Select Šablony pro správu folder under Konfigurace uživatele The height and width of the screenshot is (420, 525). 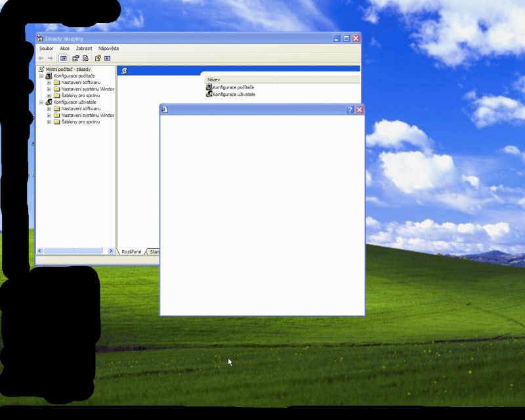coord(80,122)
